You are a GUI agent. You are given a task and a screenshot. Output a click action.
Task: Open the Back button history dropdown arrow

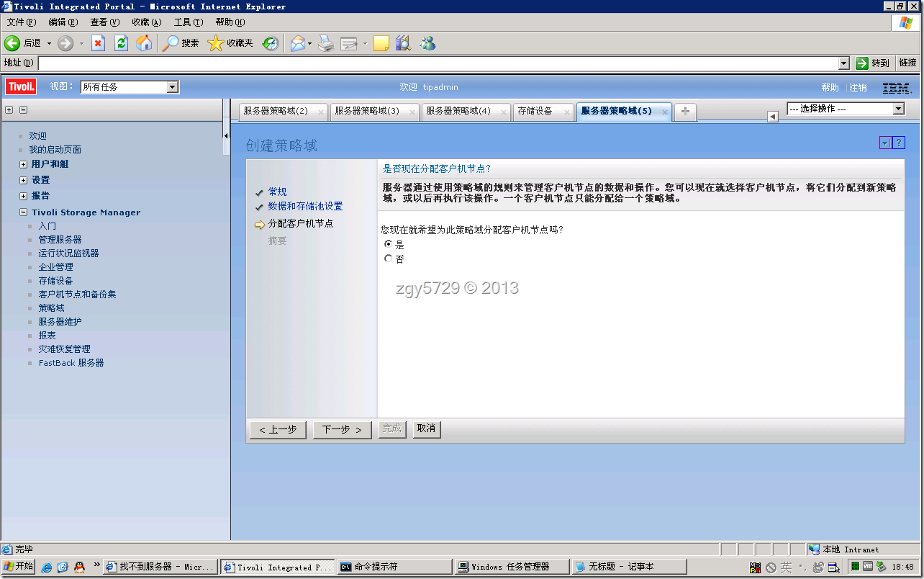tap(50, 43)
